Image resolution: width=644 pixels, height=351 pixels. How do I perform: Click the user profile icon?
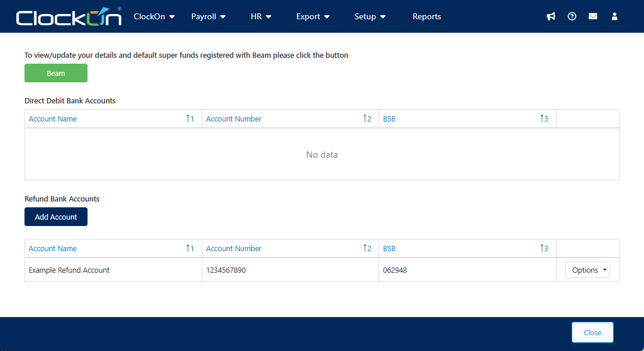tap(614, 16)
